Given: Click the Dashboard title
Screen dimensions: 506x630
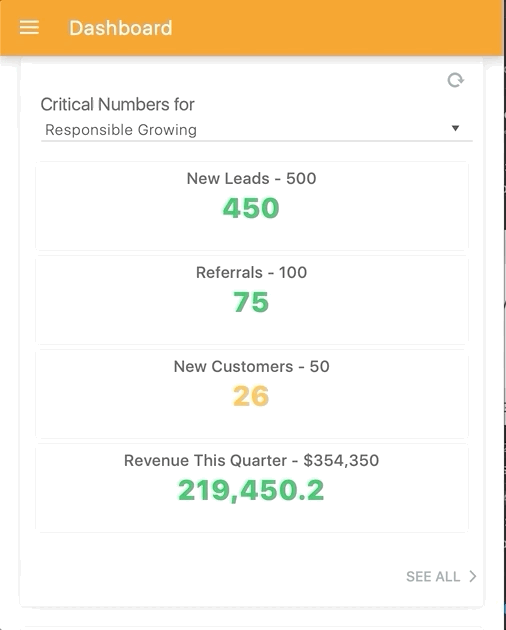Looking at the screenshot, I should pos(121,28).
